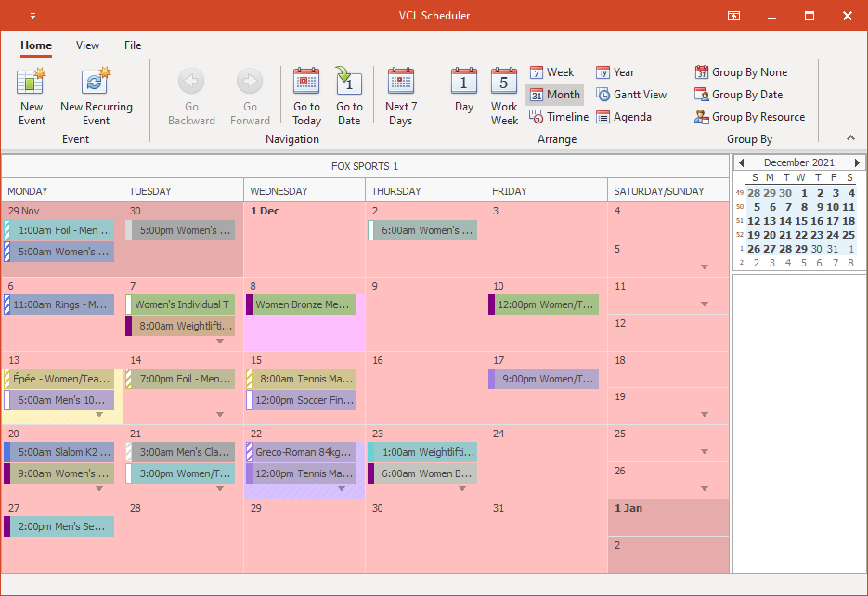This screenshot has height=596, width=868.
Task: Open the Gantt View
Action: tap(631, 94)
